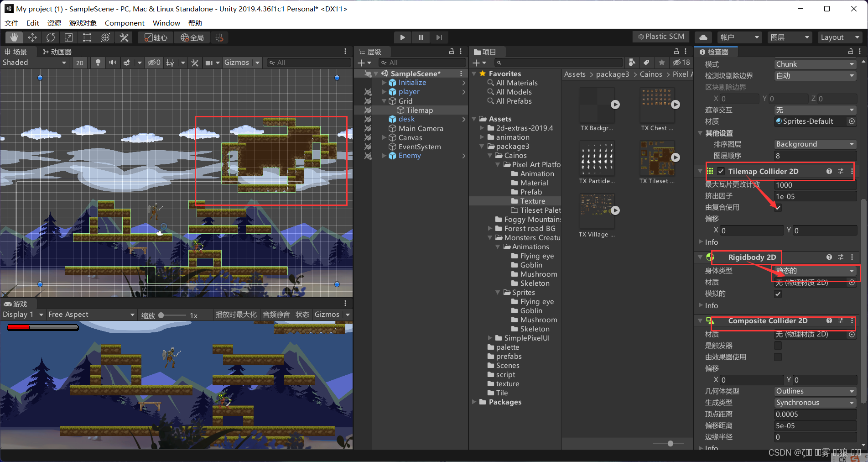
Task: Select the Move tool
Action: pos(32,37)
